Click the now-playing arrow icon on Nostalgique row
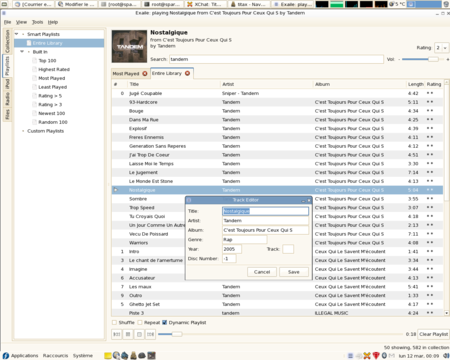This screenshot has width=450, height=360. (116, 190)
